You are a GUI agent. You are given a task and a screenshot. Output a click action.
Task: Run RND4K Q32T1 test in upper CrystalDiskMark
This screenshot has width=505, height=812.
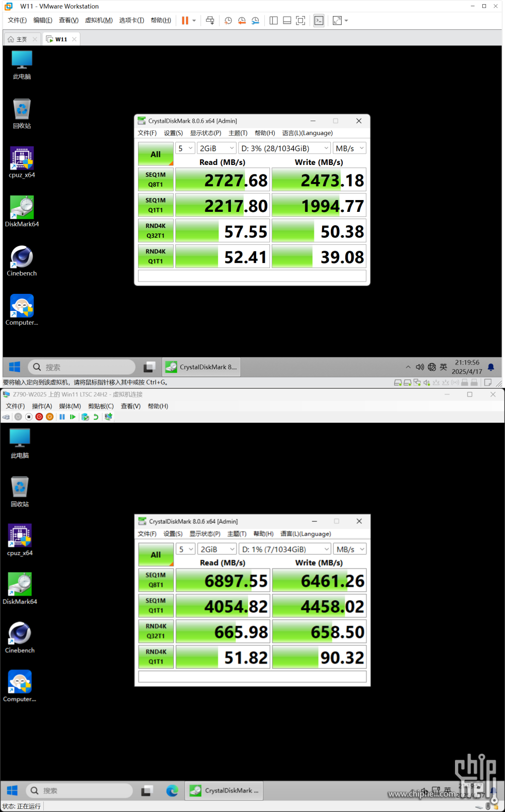click(156, 230)
